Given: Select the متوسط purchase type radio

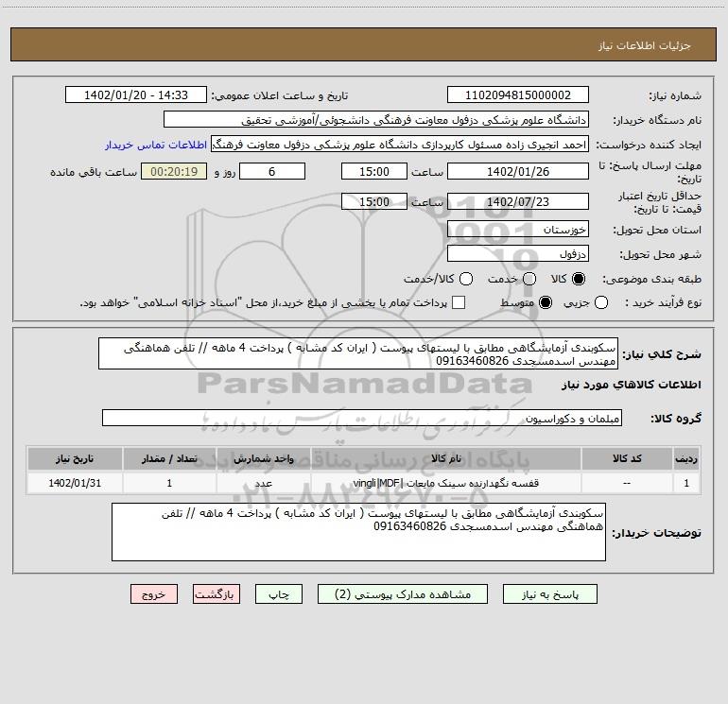Looking at the screenshot, I should [546, 302].
